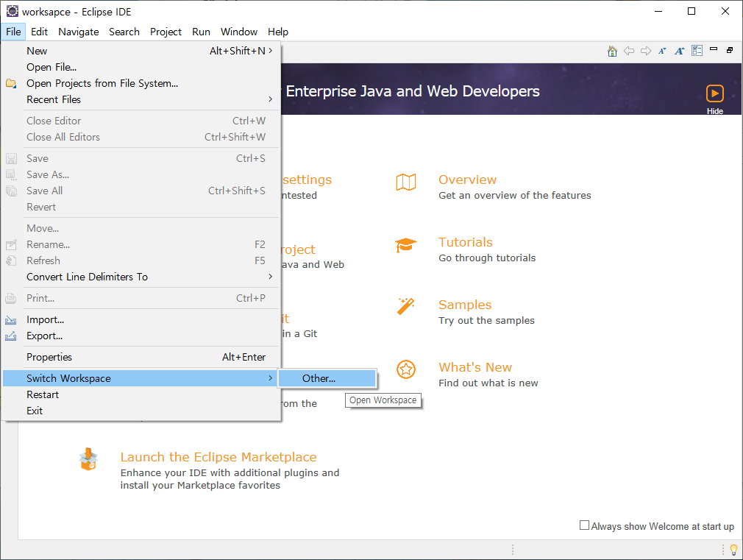Open the Samples link

click(x=465, y=305)
